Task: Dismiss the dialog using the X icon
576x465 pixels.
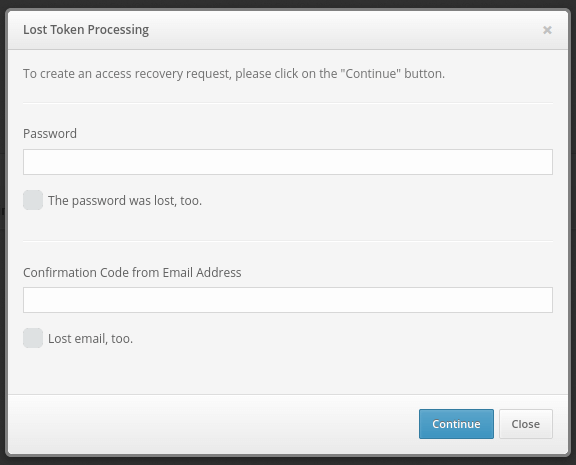Action: click(x=547, y=30)
